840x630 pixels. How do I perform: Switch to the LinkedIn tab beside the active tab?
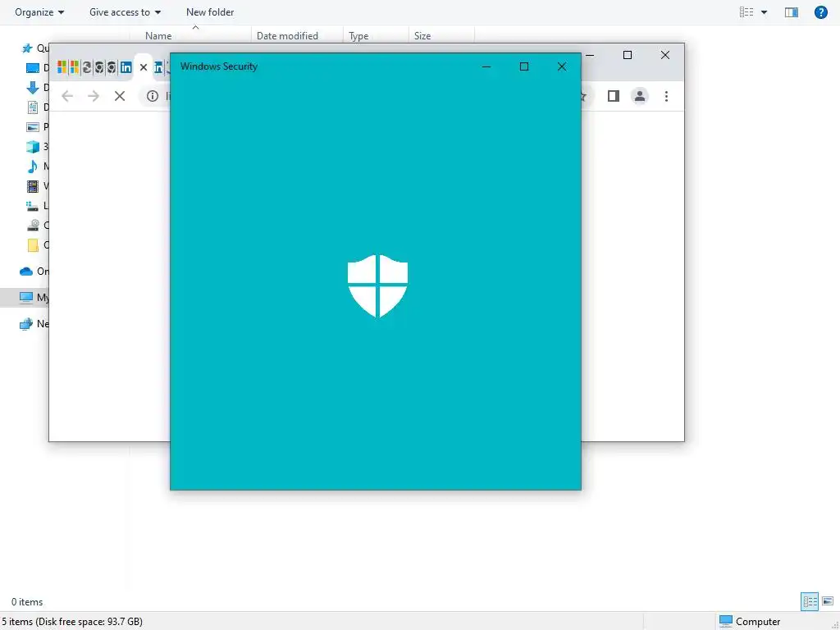click(126, 67)
